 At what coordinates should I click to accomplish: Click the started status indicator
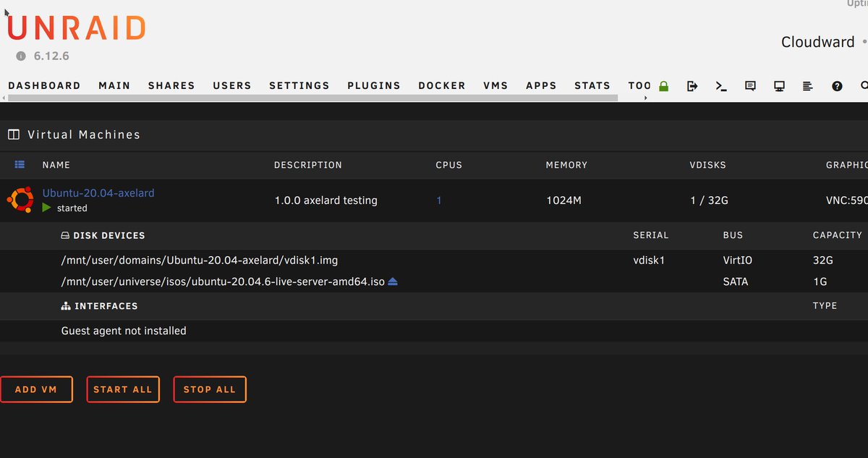46,208
